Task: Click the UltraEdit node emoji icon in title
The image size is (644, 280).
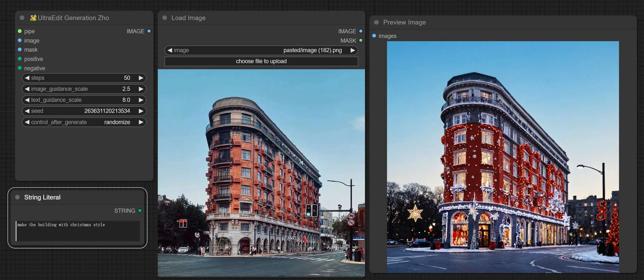Action: 33,18
